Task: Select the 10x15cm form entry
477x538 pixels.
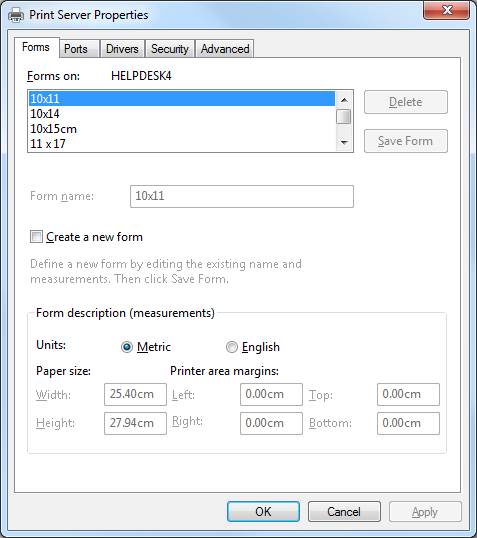Action: pyautogui.click(x=182, y=129)
